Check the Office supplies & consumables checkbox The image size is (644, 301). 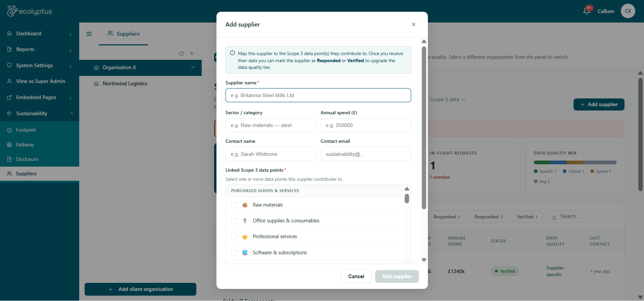[234, 221]
